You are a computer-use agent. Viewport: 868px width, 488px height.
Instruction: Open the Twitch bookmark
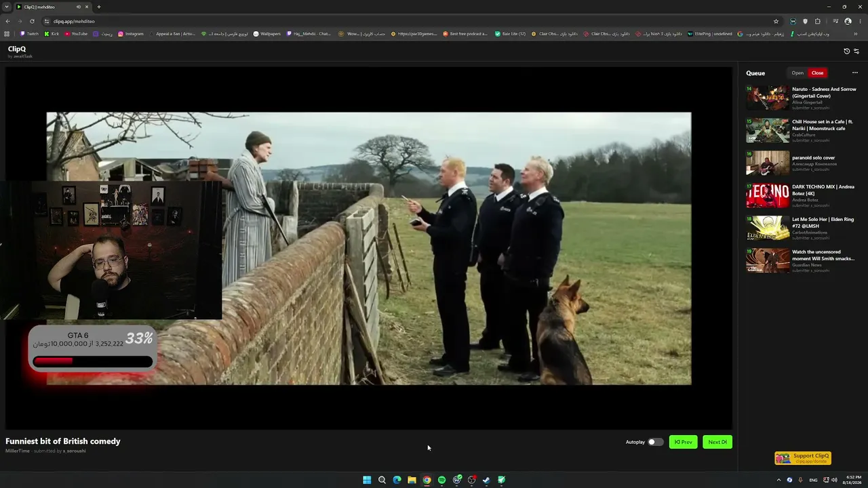[x=29, y=34]
